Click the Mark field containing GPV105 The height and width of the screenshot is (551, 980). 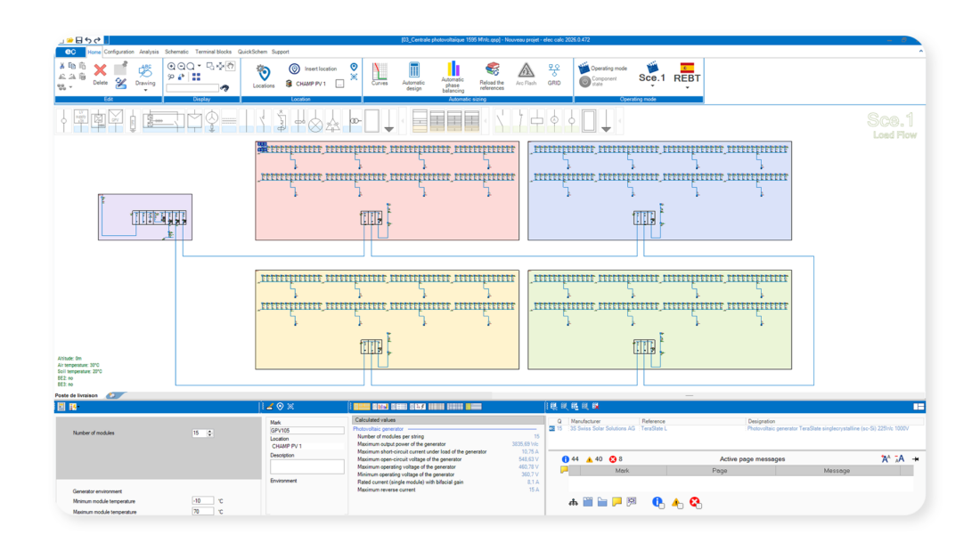306,431
